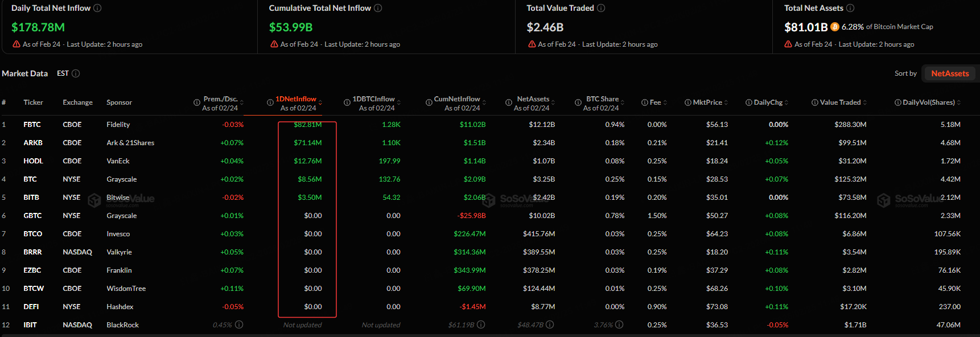Click info icon before BTC Share header
This screenshot has height=337, width=980.
(x=578, y=102)
